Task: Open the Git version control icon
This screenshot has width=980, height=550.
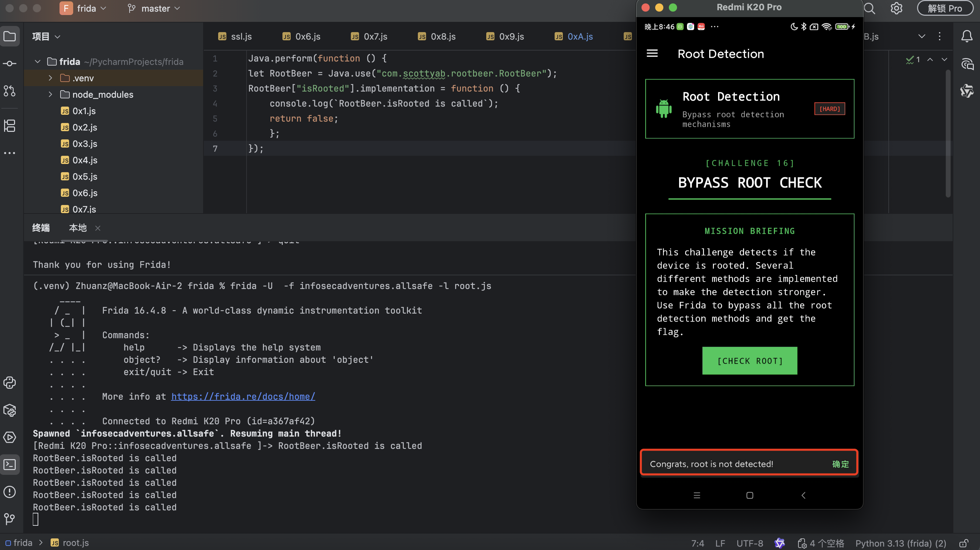Action: 10,519
